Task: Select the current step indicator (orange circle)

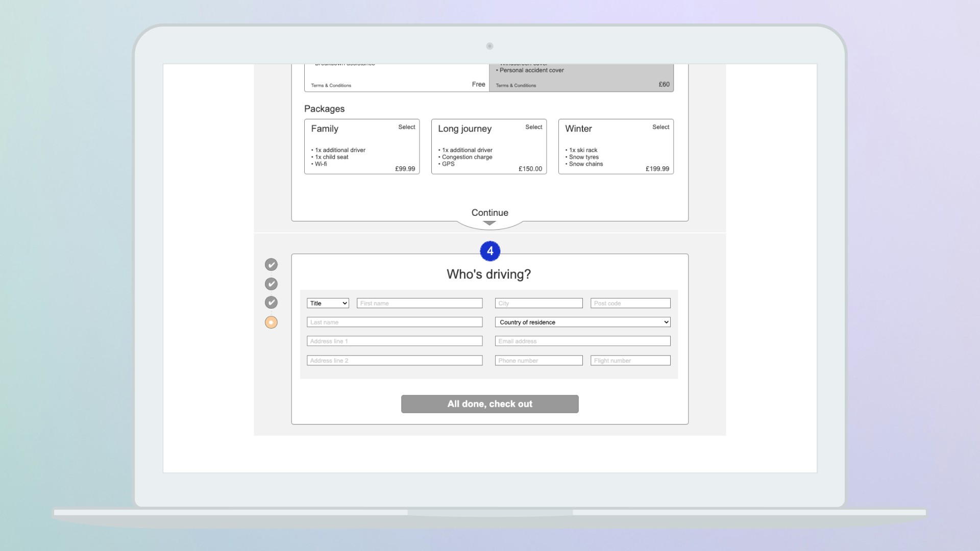Action: [271, 322]
